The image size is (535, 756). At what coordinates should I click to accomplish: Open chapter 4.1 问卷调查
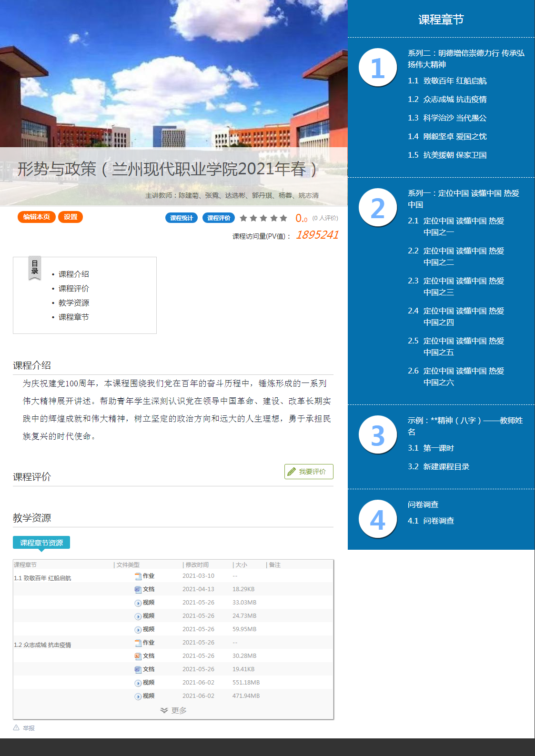pyautogui.click(x=431, y=521)
